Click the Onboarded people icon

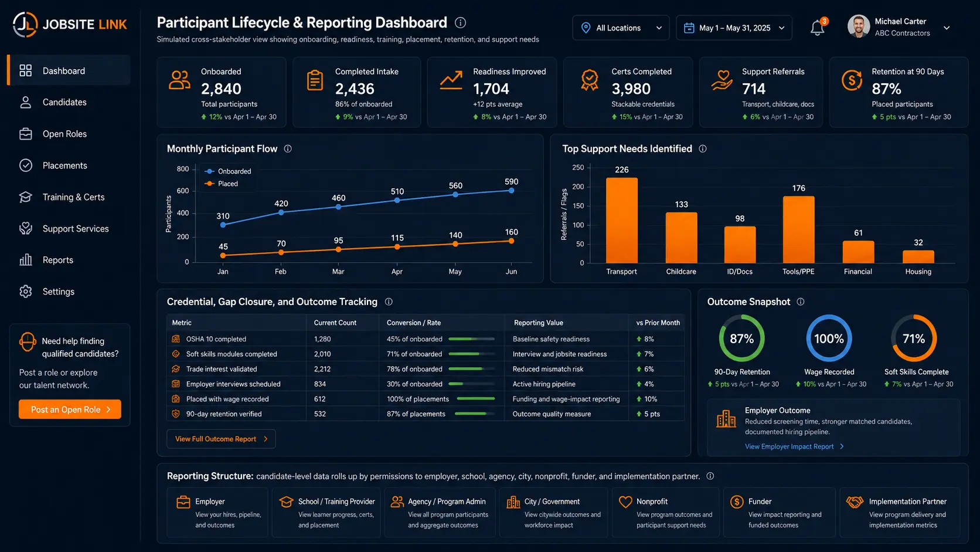[x=179, y=80]
